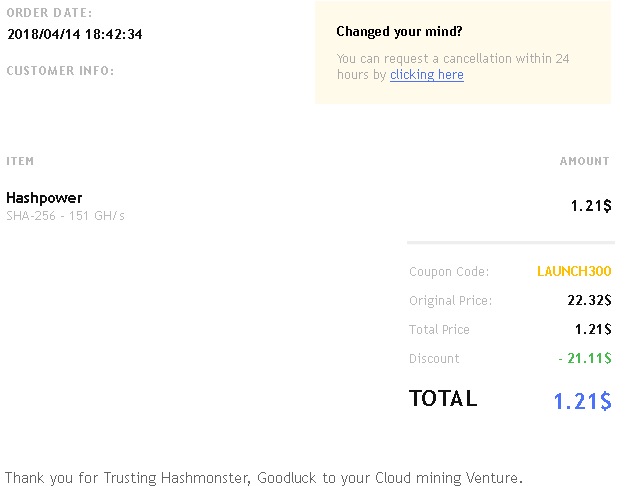Image resolution: width=626 pixels, height=486 pixels.
Task: Click the SHA-256 - 151 GH/s description
Action: 65,216
